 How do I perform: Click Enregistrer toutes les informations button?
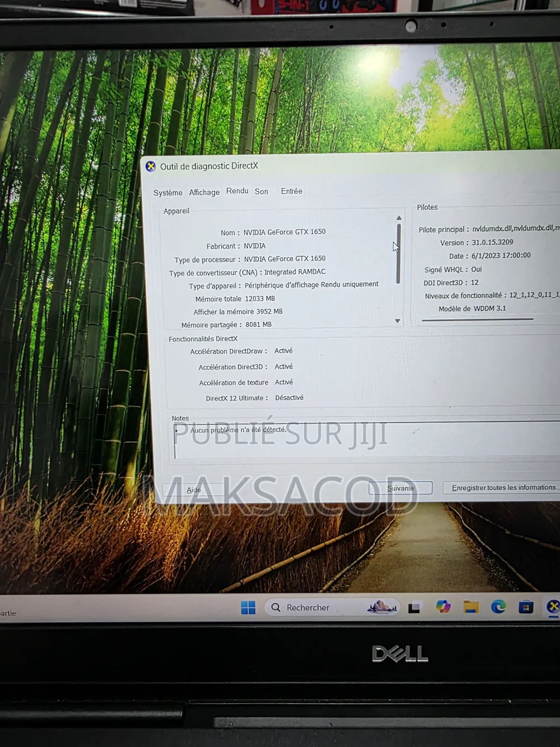click(x=502, y=487)
